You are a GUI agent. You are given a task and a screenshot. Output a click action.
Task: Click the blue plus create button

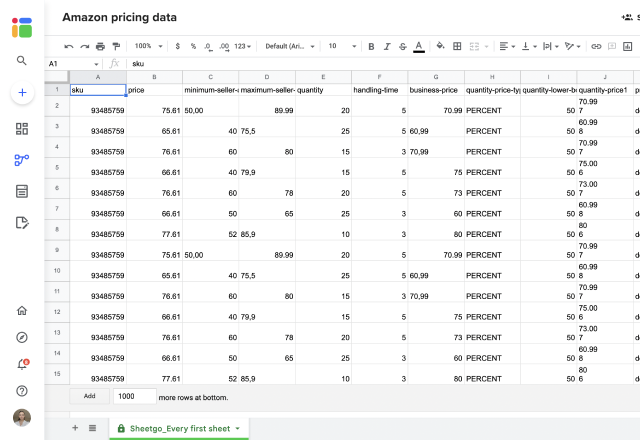(x=22, y=93)
